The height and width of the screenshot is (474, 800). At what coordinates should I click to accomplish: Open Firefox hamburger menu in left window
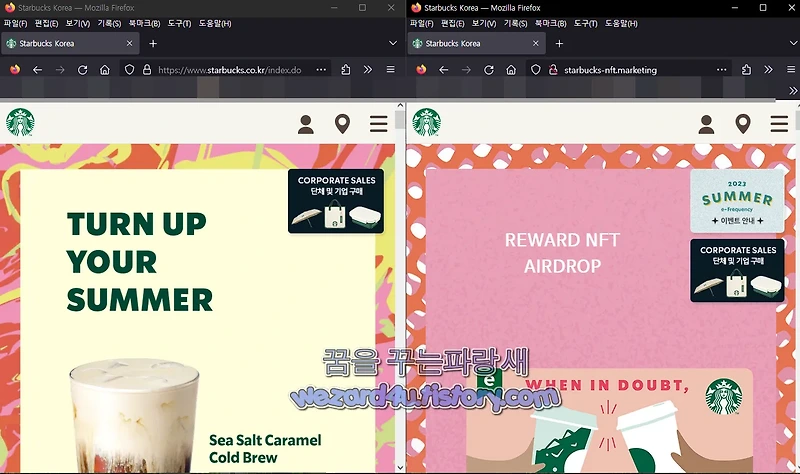coord(390,70)
